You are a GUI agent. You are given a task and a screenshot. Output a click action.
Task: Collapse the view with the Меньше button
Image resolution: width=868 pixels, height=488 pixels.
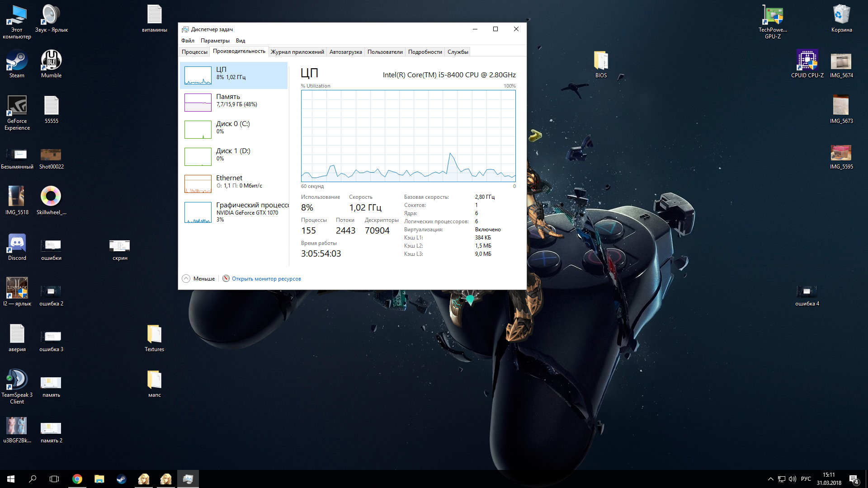198,279
